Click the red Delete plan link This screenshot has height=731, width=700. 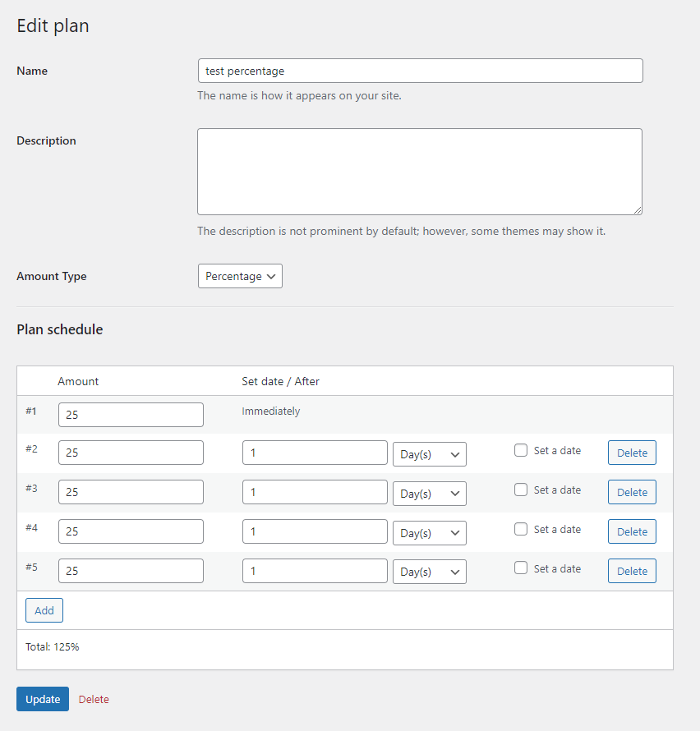(x=94, y=699)
